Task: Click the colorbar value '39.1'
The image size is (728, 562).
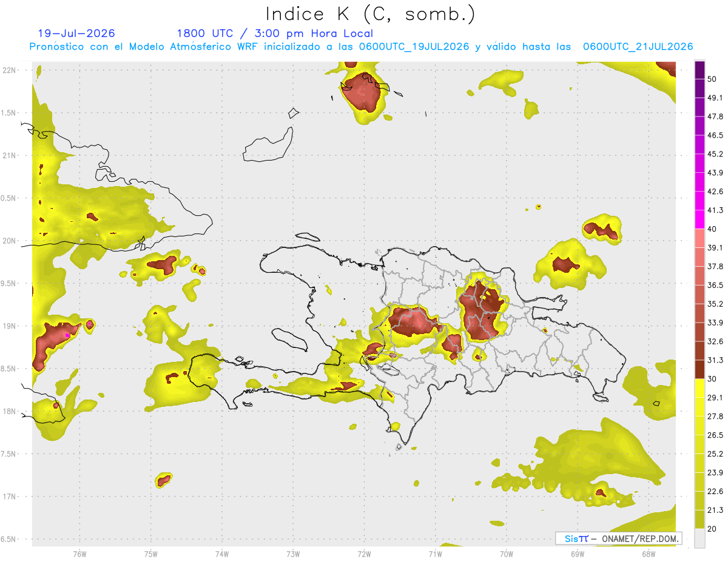Action: (x=715, y=248)
